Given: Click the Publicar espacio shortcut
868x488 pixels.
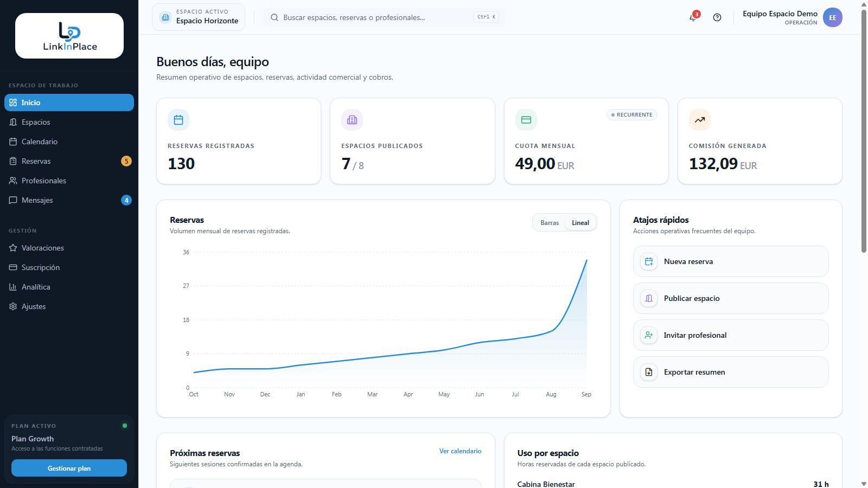Looking at the screenshot, I should (x=731, y=298).
